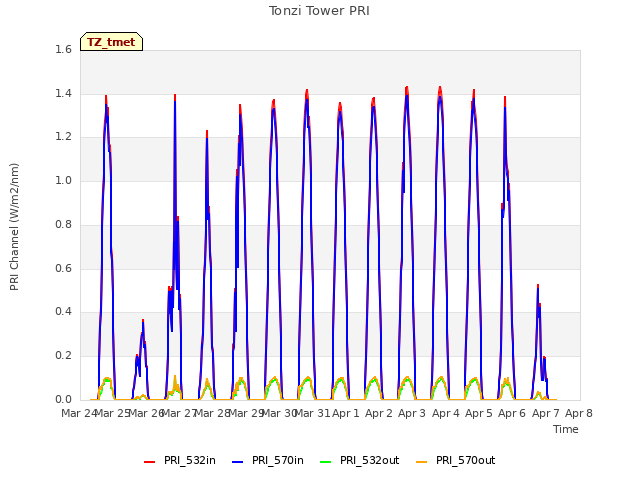640x480 pixels.
Task: Click the Apr 6 x-axis date label
Action: 512,413
